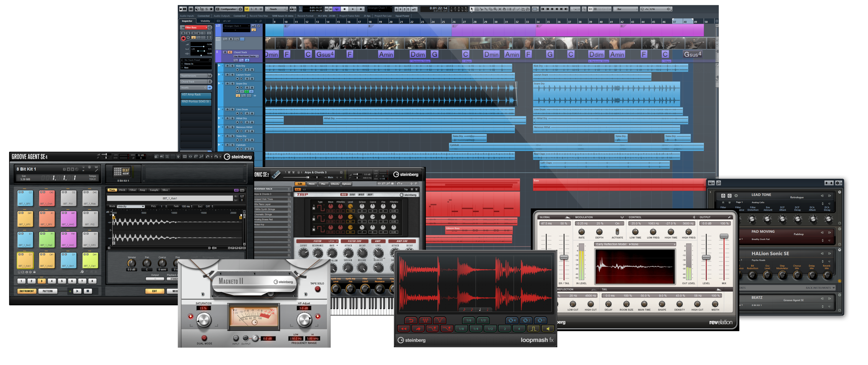
Task: Toggle the monitor speaker on Chord Track
Action: [x=231, y=52]
